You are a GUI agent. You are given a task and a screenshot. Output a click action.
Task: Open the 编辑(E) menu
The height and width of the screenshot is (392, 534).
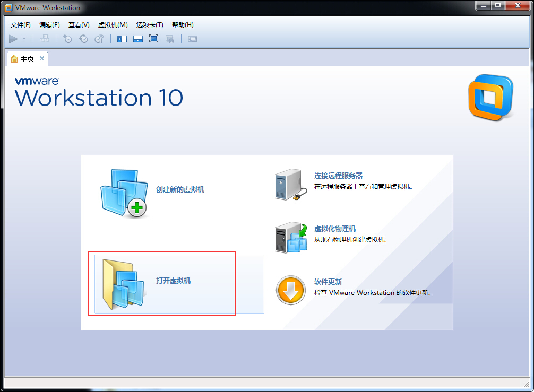[x=49, y=25]
